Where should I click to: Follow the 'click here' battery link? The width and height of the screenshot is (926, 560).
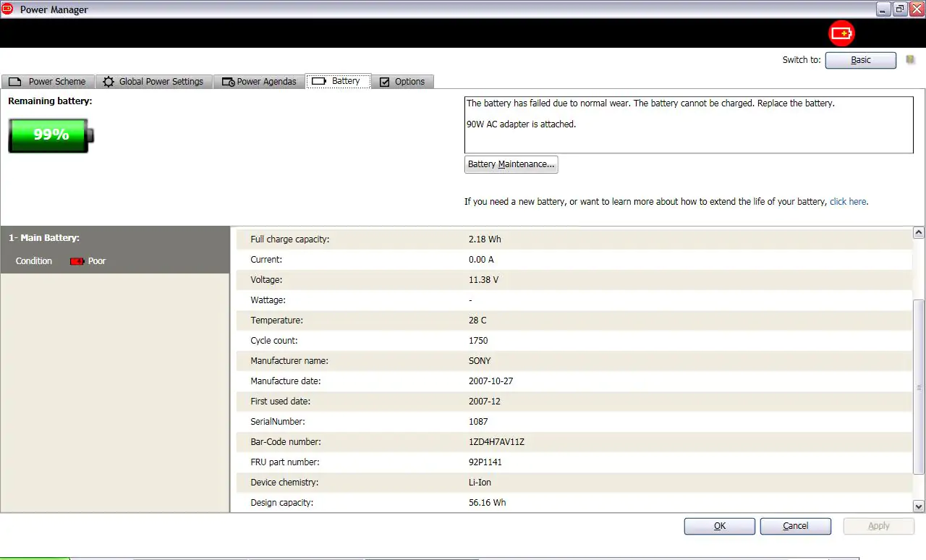click(x=848, y=202)
